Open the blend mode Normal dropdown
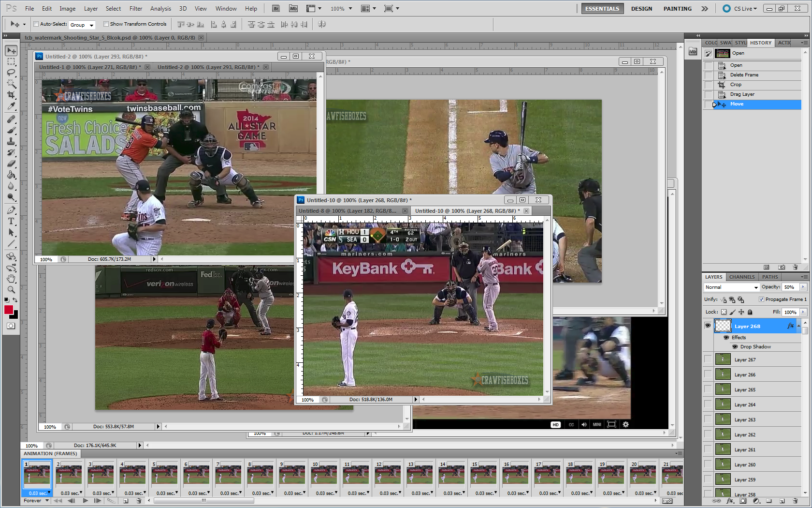The image size is (812, 508). click(x=731, y=287)
